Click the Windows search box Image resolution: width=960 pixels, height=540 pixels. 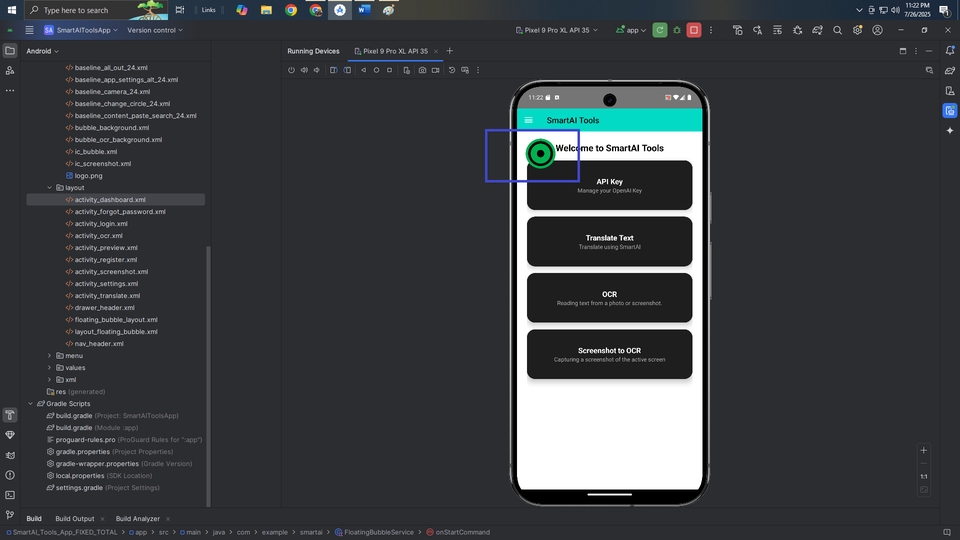tap(96, 10)
